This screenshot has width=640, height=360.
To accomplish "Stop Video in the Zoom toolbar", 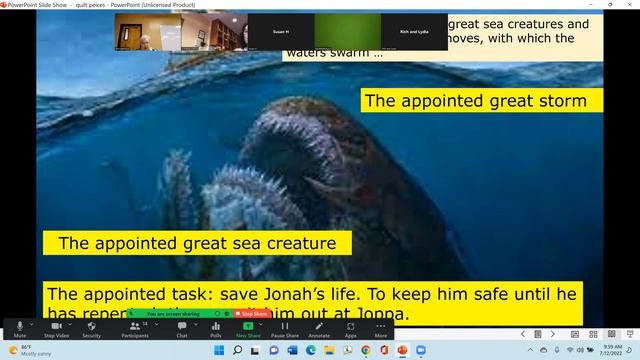I will point(56,329).
